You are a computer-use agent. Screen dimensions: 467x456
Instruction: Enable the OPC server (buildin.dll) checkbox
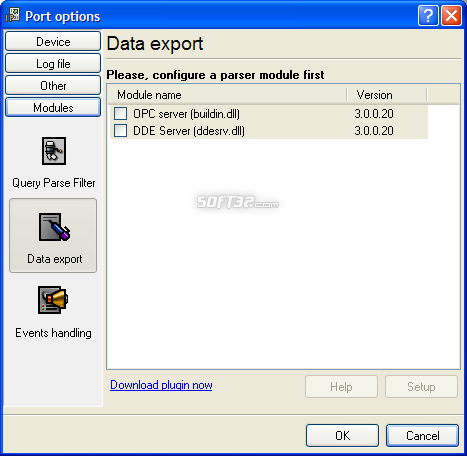(x=120, y=113)
